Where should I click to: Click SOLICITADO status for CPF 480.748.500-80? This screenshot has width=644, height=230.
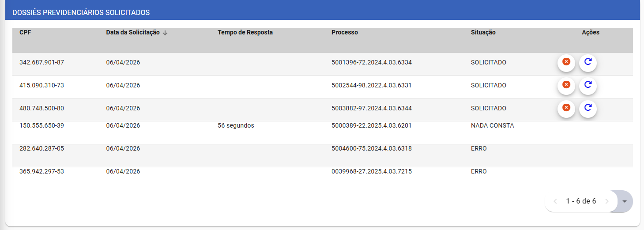pyautogui.click(x=489, y=108)
